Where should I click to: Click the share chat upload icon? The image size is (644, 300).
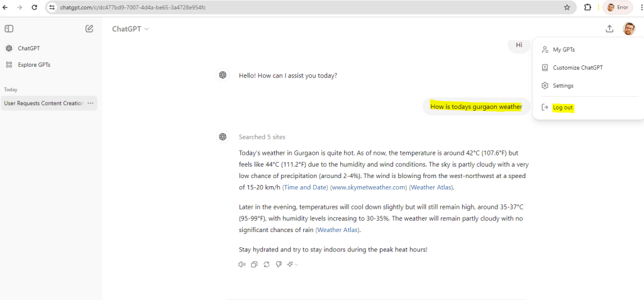609,29
